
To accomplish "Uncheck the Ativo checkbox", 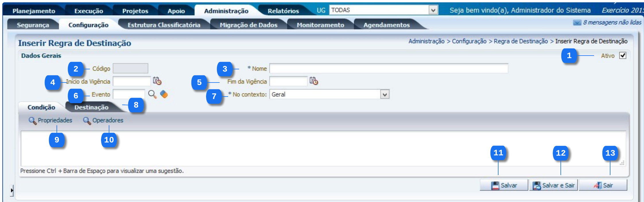I will tap(622, 56).
